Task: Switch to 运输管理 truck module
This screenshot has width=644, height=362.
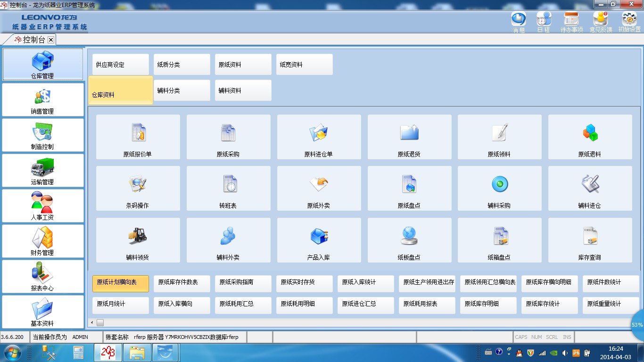Action: pyautogui.click(x=42, y=171)
